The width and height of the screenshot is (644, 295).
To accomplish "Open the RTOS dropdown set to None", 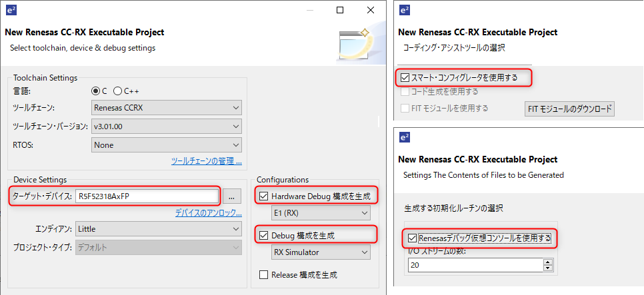I will coord(167,145).
